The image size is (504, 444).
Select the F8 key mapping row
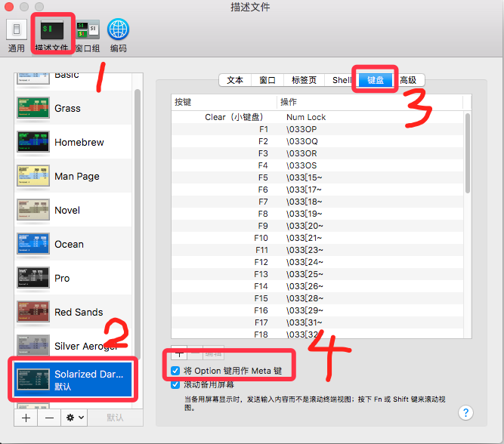pyautogui.click(x=317, y=214)
